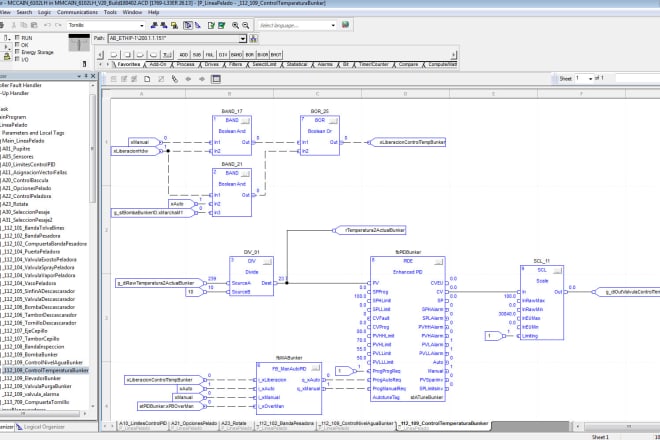This screenshot has width=660, height=440.
Task: Click the xLiberacionControlTempBunker output reference
Action: tap(407, 142)
